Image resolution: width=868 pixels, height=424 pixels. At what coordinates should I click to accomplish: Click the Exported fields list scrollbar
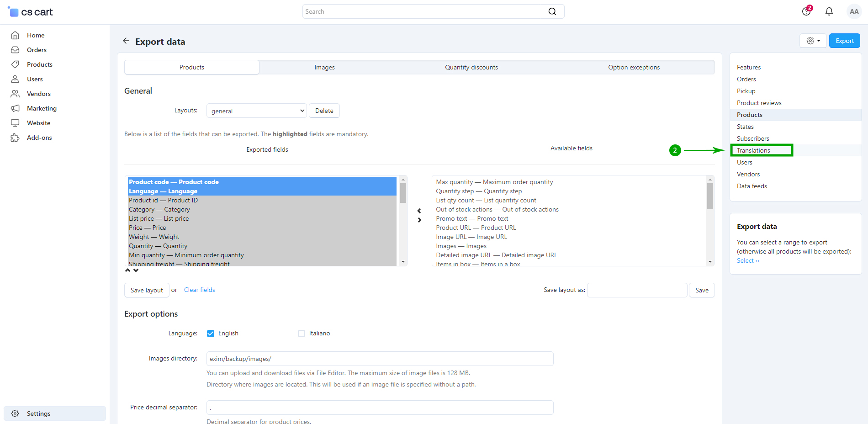(403, 221)
